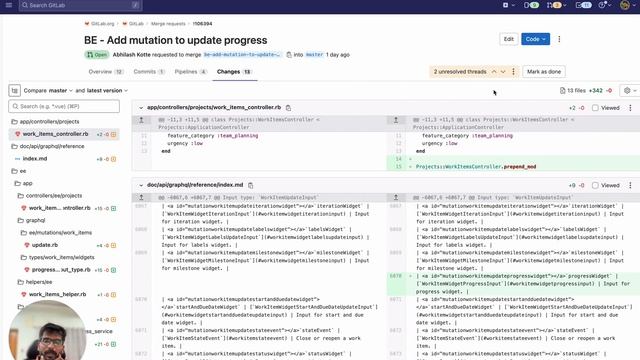Open index.md file options kebab
Viewport: 640px width, 360px height.
point(630,185)
